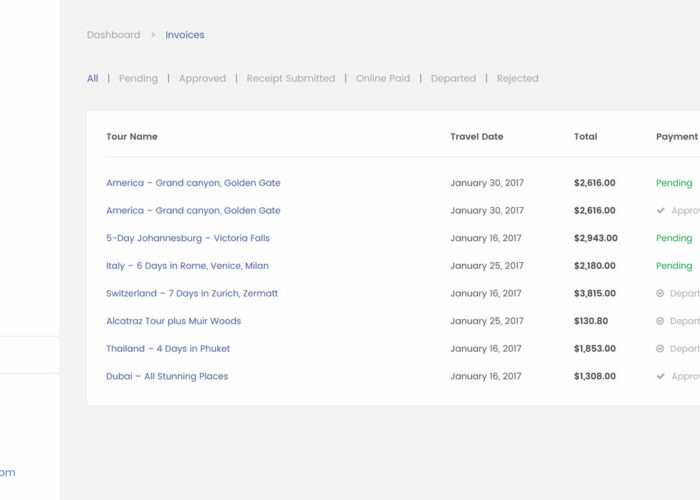Viewport: 700px width, 500px height.
Task: View Rejected invoices tab
Action: tap(517, 78)
